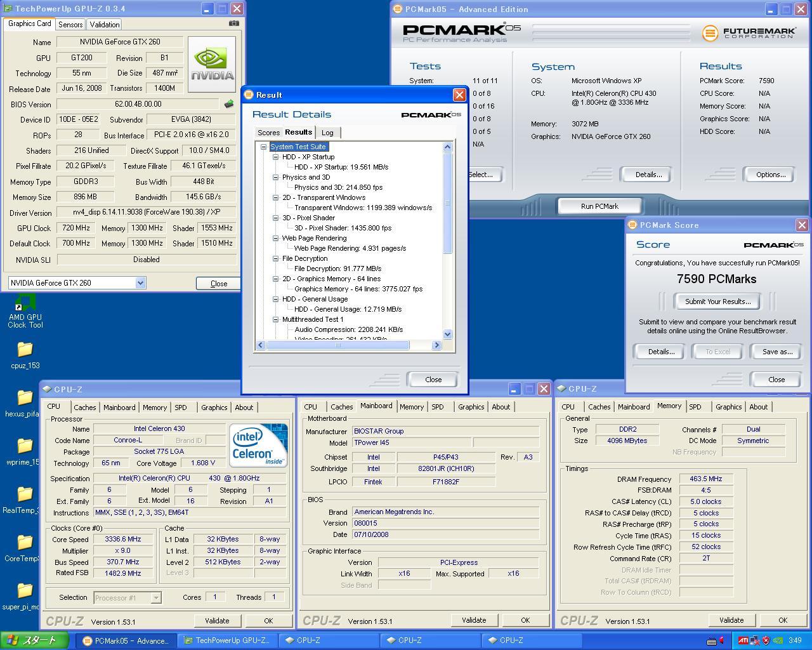Click the Core Speed value 3336.6 MHz
This screenshot has height=650, width=812.
[x=123, y=539]
